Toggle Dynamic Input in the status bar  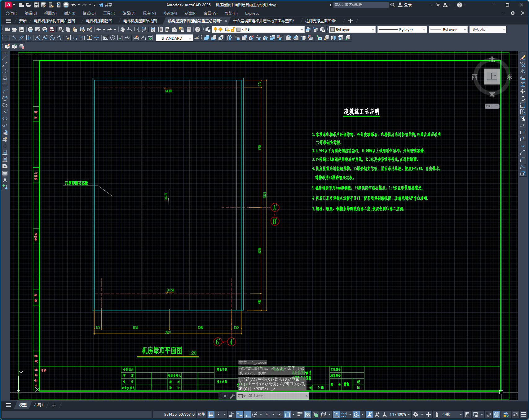239,414
